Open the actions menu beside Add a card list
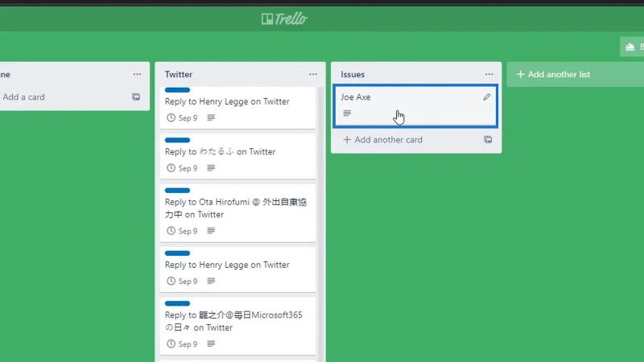The height and width of the screenshot is (362, 644). coord(137,74)
